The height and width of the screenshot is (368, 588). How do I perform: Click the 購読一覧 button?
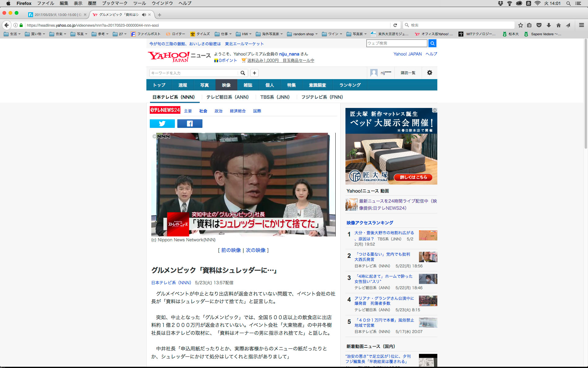[x=408, y=73]
